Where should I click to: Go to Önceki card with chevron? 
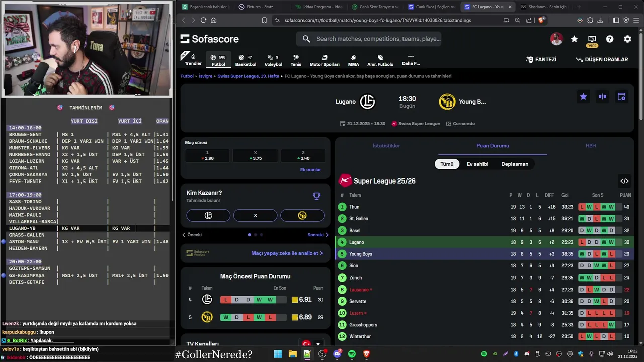(x=192, y=235)
